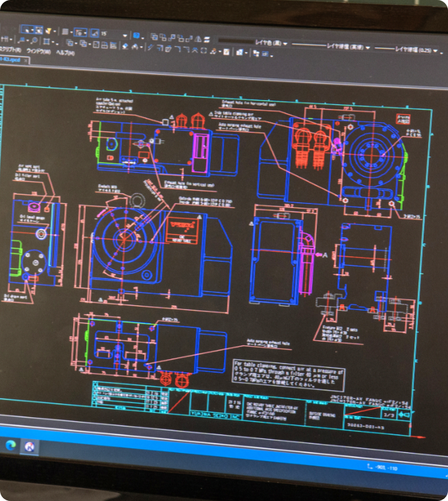This screenshot has height=501, width=448.
Task: Click the Microsoft Edge taskbar icon
Action: click(11, 444)
